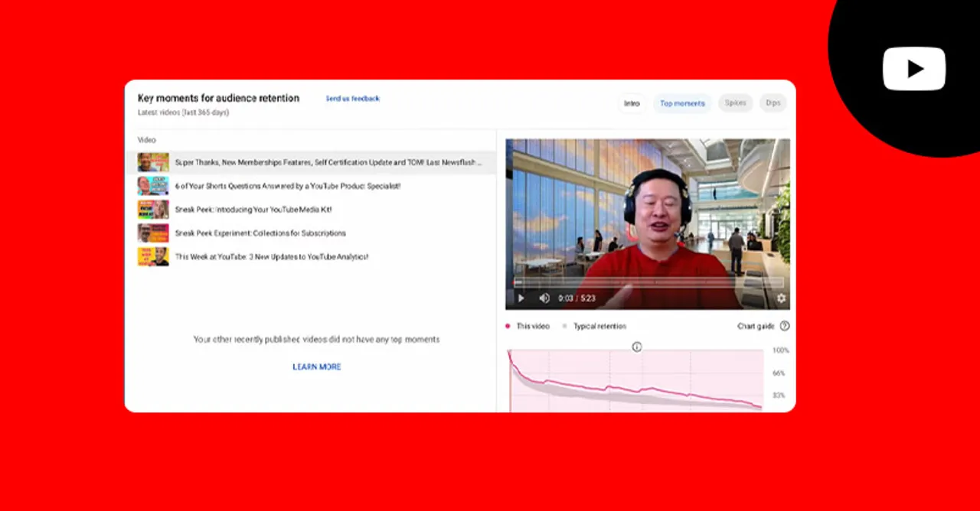Click the LEARN MORE link
This screenshot has width=980, height=511.
[317, 367]
